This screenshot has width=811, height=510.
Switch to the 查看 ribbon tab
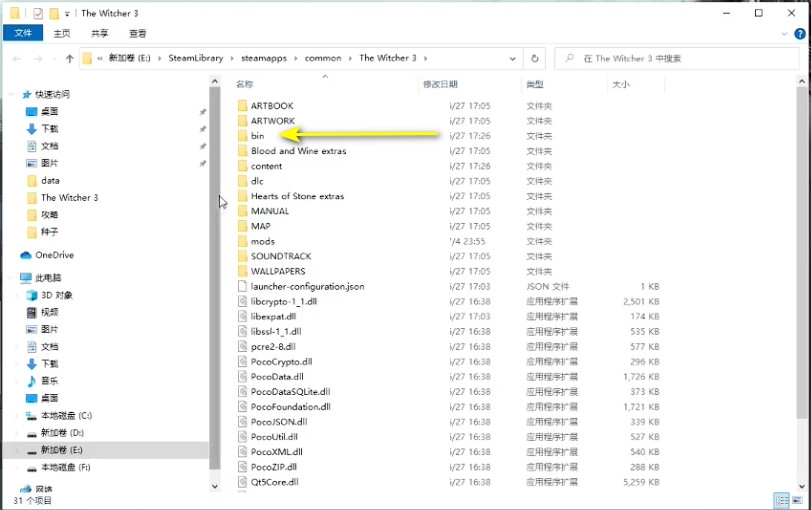(x=137, y=33)
